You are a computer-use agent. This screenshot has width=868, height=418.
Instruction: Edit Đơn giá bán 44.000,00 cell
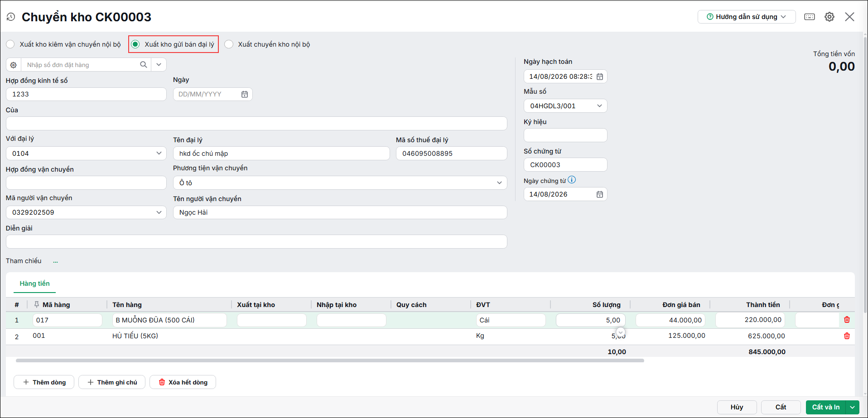670,320
